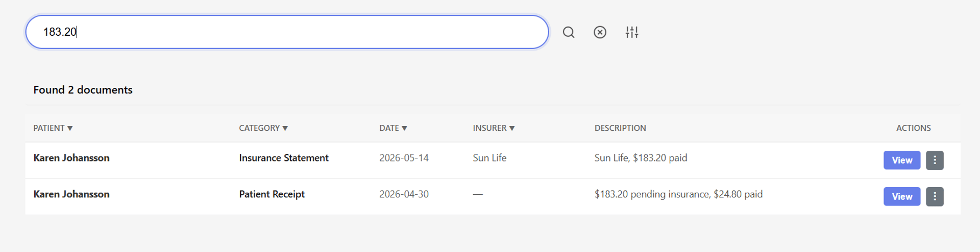
Task: Open more actions for the Insurance Statement row
Action: (935, 160)
